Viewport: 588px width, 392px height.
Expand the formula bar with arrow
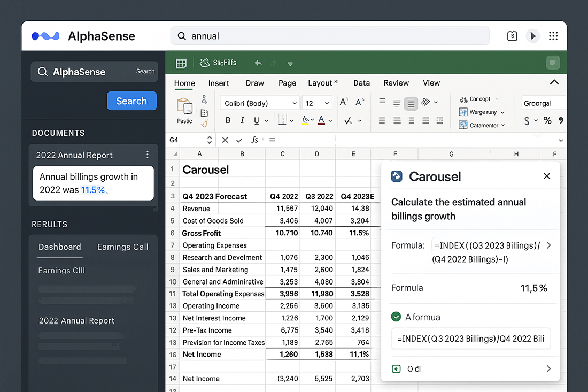561,140
